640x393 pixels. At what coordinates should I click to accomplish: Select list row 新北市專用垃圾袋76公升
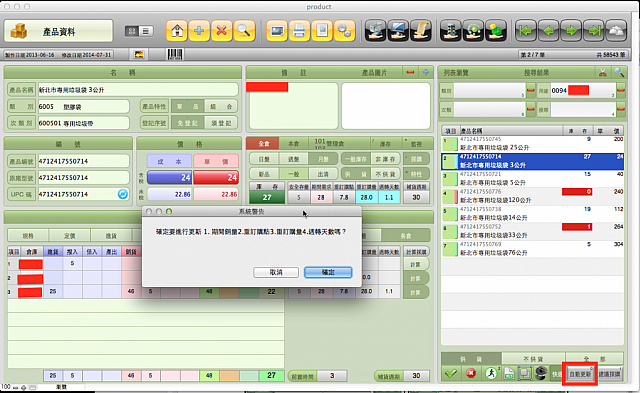point(532,249)
